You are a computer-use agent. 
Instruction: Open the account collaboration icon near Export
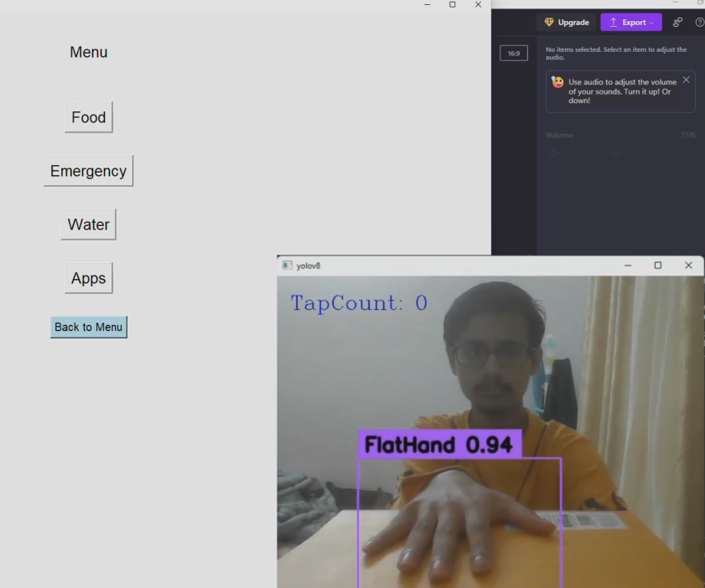point(677,22)
